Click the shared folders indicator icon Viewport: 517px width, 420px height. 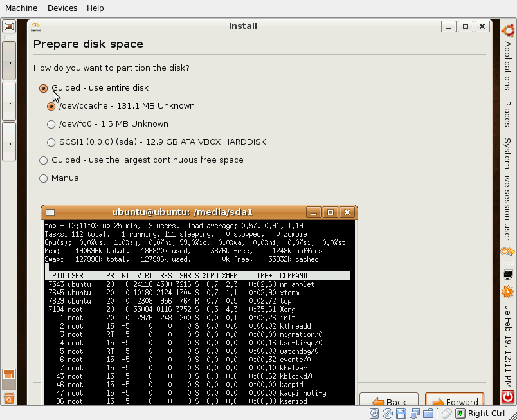click(x=428, y=414)
